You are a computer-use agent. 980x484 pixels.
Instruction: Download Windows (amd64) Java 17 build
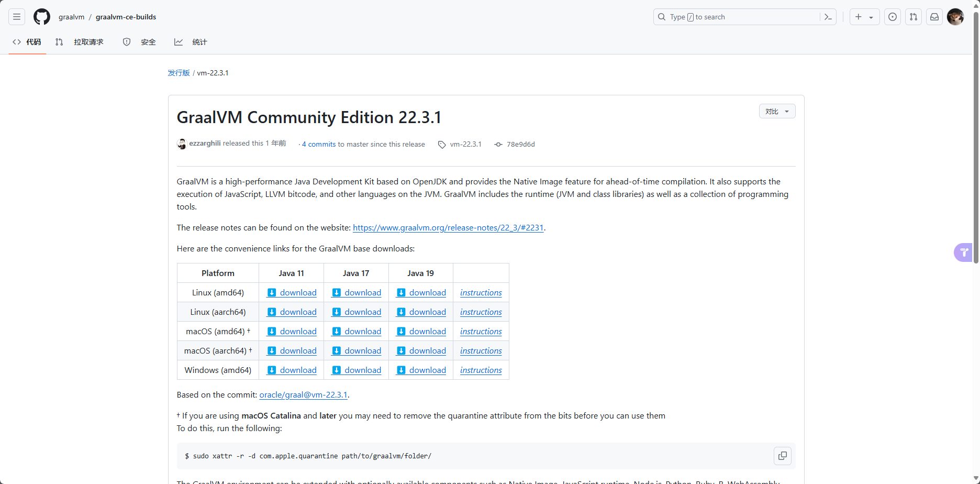tap(356, 370)
